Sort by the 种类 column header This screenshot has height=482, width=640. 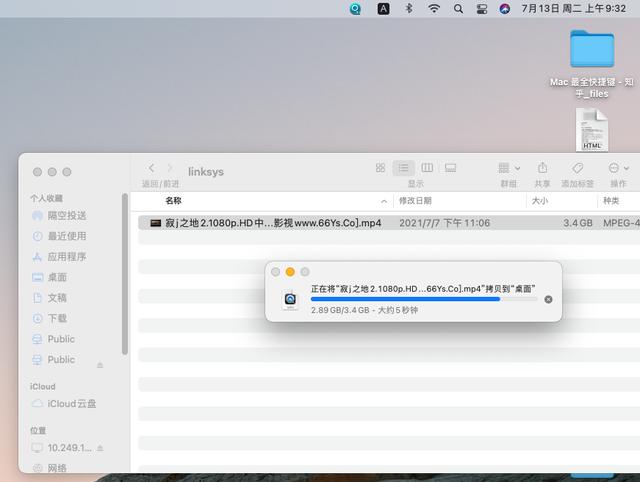tap(611, 201)
